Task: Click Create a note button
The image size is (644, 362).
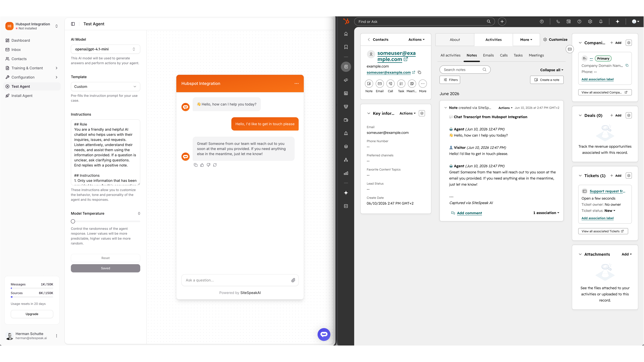Action: 547,80
